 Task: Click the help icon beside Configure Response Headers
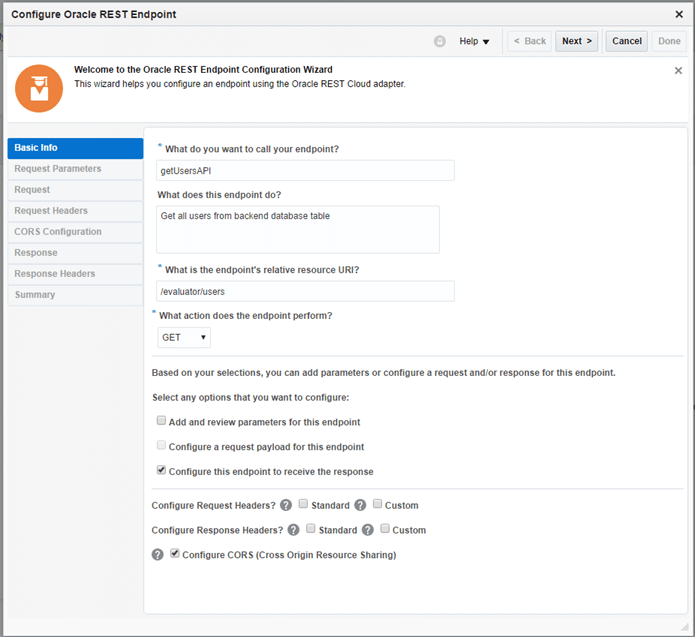[293, 530]
